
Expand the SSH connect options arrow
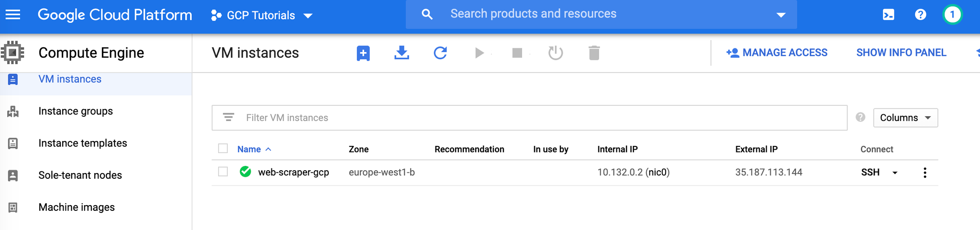click(x=895, y=173)
